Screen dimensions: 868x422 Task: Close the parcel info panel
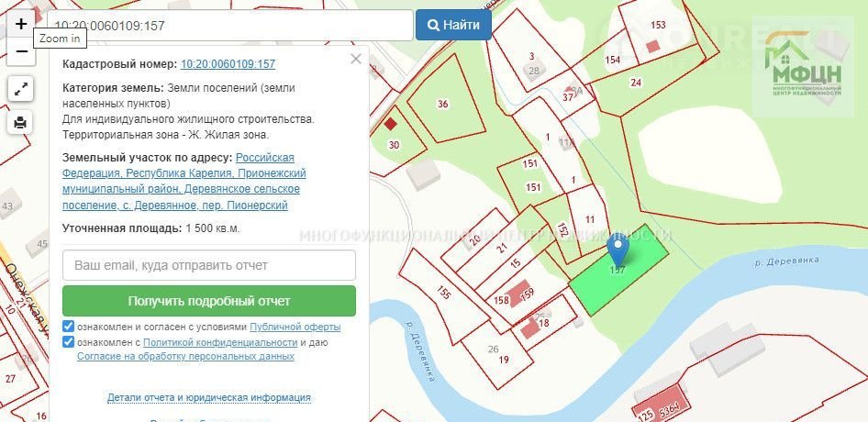click(356, 60)
